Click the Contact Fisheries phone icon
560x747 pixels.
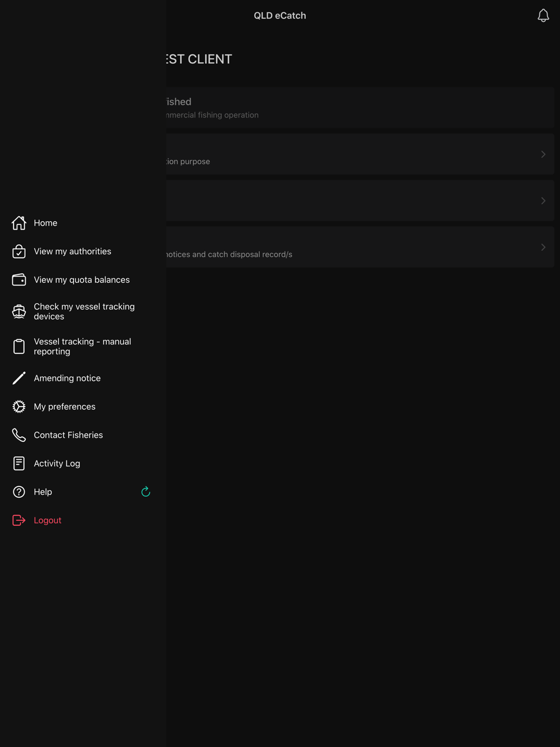pos(19,435)
